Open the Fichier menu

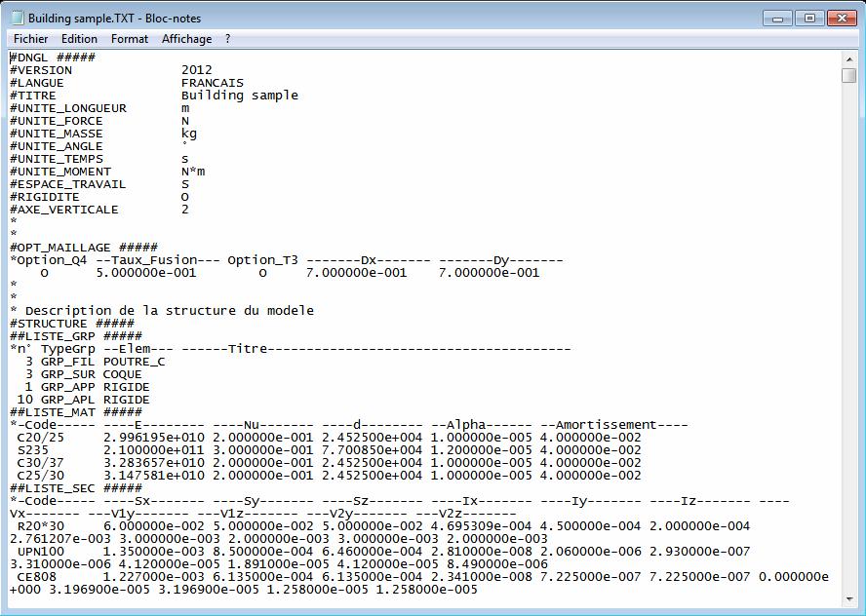click(30, 39)
